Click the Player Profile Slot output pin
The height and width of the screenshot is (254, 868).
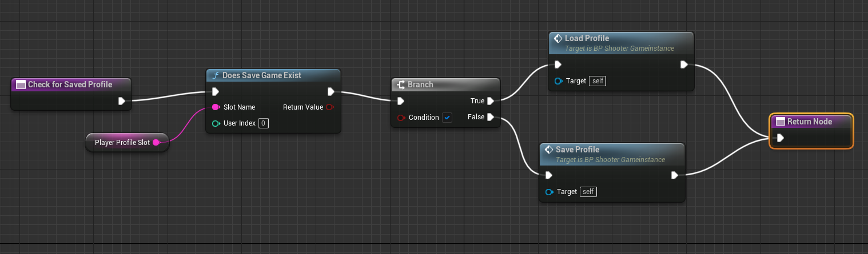coord(157,142)
